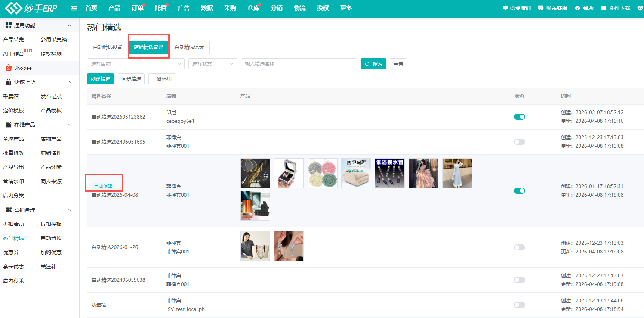Collapse the 快速上货 section chevron
The width and height of the screenshot is (644, 318).
tap(70, 82)
